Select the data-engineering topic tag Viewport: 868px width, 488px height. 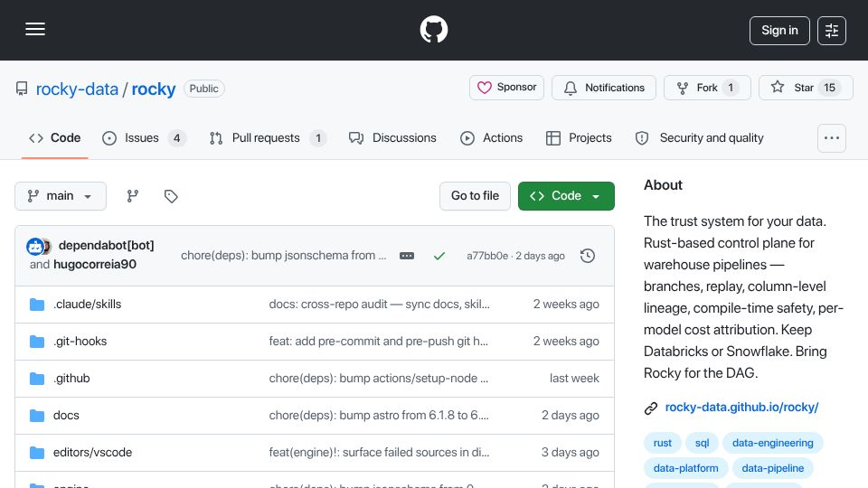click(773, 443)
